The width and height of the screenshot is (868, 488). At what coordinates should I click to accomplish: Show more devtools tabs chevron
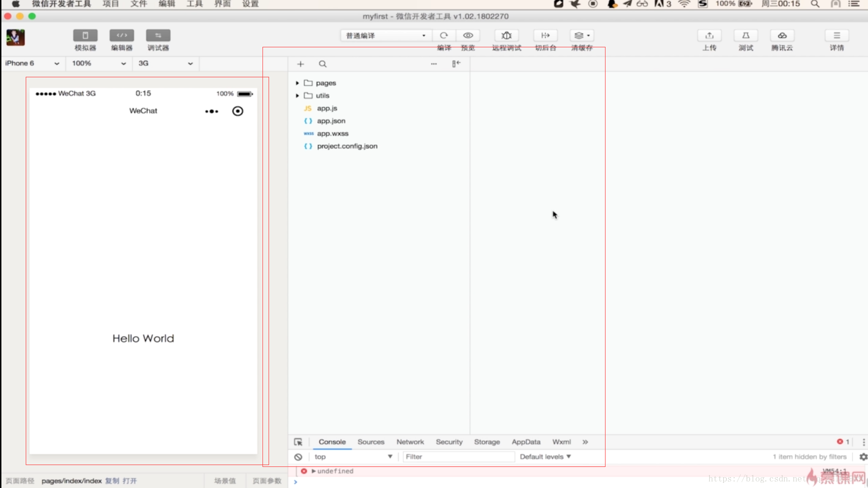click(x=585, y=442)
